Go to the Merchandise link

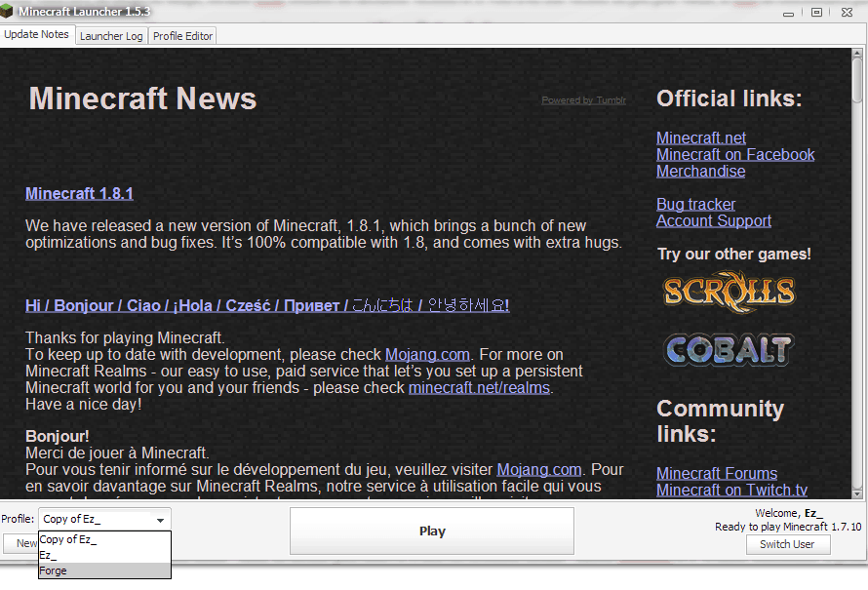(701, 171)
